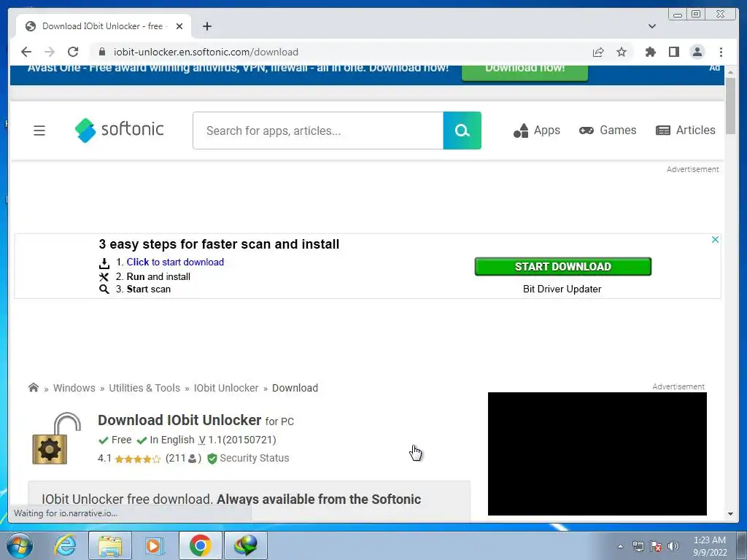Click the Download IObit Unlocker heading
The image size is (747, 560).
coord(179,420)
